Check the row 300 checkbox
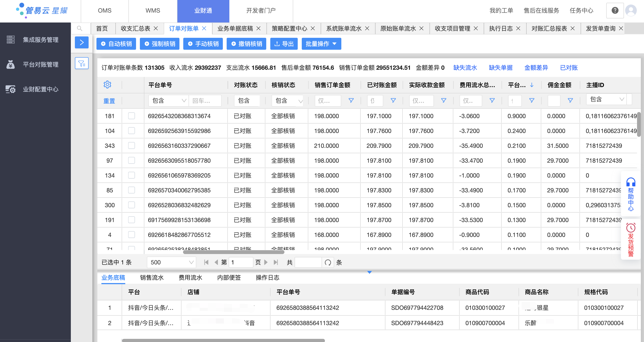 tap(132, 205)
